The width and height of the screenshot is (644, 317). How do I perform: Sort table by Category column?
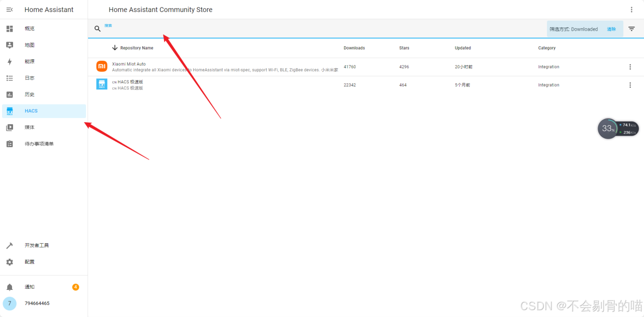[x=547, y=48]
